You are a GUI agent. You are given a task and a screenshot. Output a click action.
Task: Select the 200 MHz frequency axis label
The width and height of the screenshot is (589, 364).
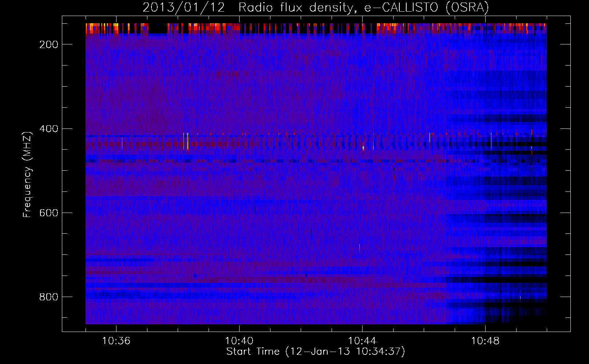click(x=49, y=44)
